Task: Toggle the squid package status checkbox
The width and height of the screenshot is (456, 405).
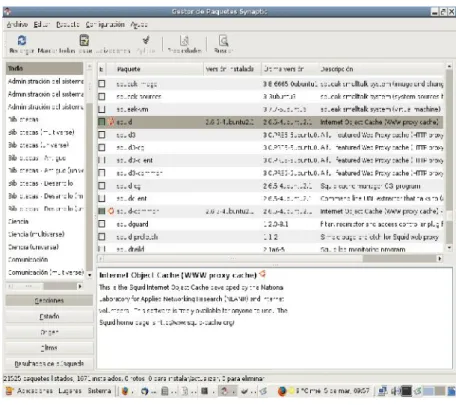Action: (102, 122)
